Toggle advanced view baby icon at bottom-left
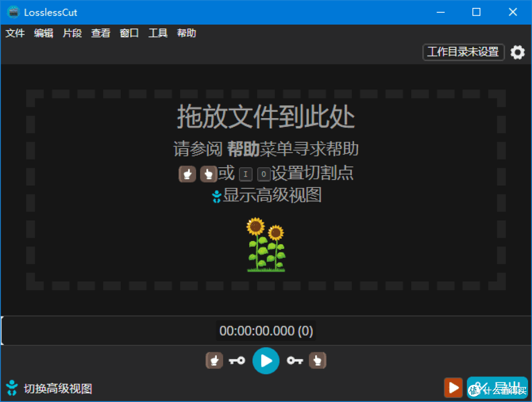Screen dimensions: 532x402 [x=12, y=388]
